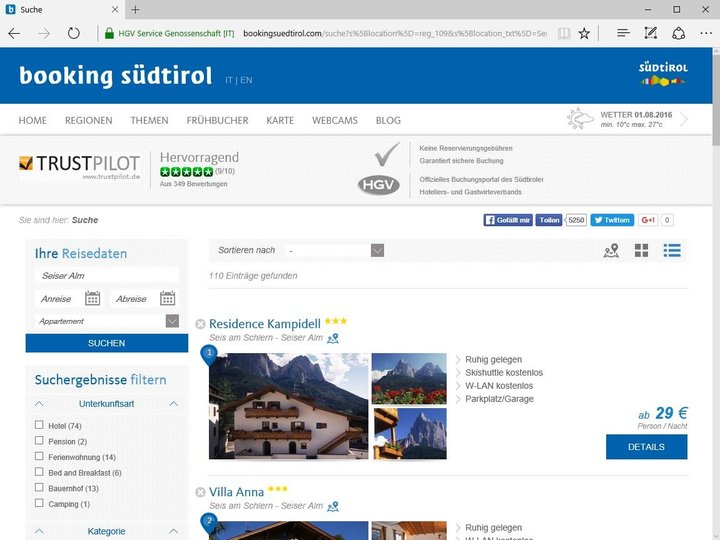Open a new tab with plus icon
The image size is (720, 540).
pos(135,10)
